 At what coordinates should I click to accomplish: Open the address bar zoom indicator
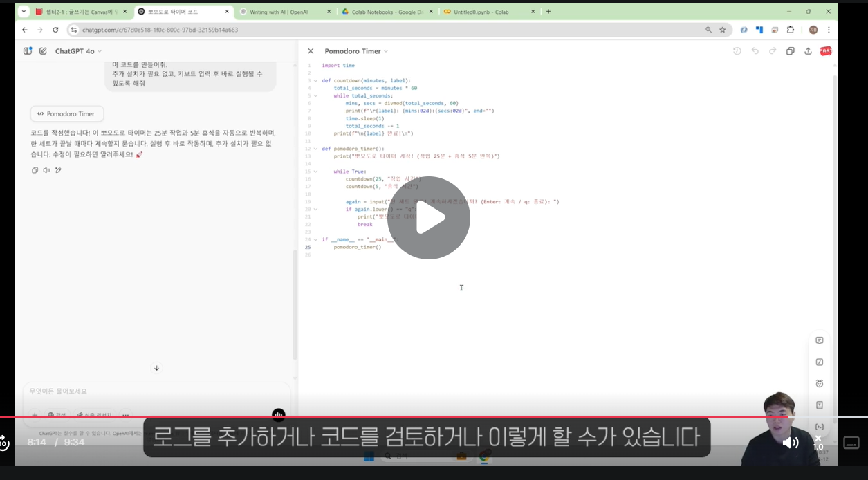pyautogui.click(x=708, y=30)
